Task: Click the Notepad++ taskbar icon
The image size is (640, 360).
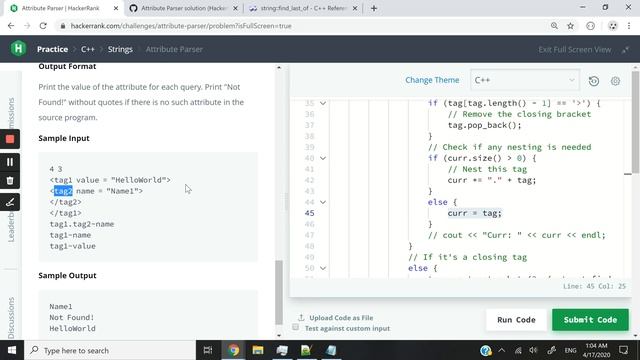Action: point(307,350)
